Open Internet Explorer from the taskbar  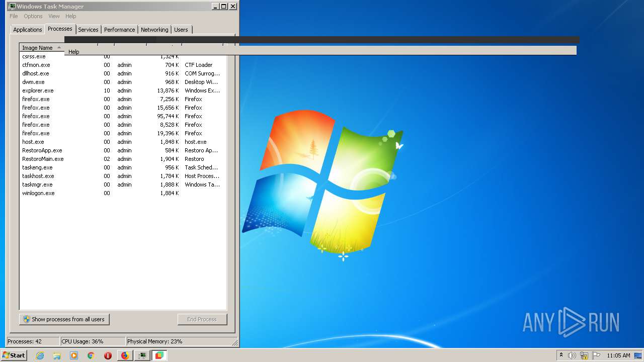(x=40, y=355)
